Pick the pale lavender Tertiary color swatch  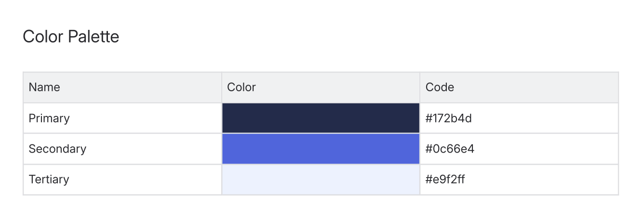(x=321, y=180)
